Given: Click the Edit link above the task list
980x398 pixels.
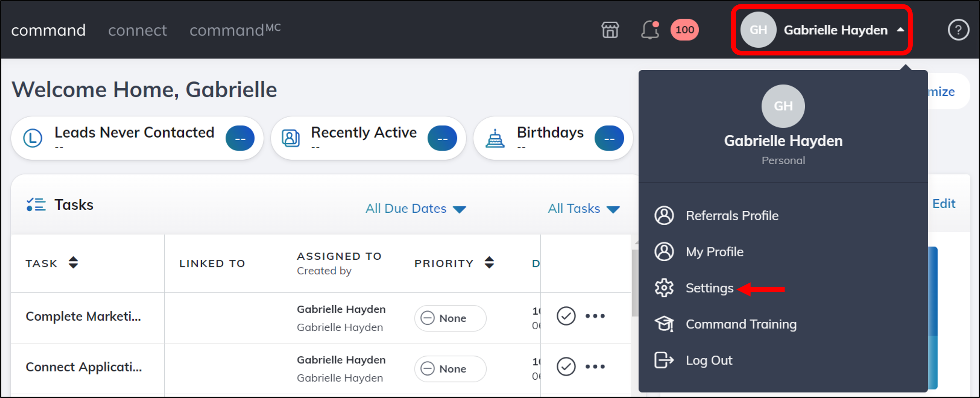Looking at the screenshot, I should click(x=944, y=204).
